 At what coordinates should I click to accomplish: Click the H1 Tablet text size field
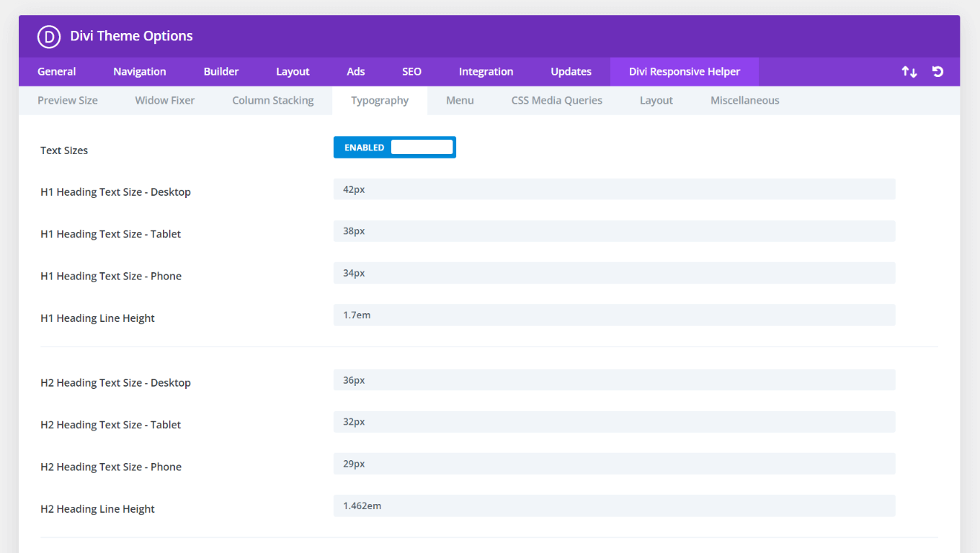coord(614,231)
